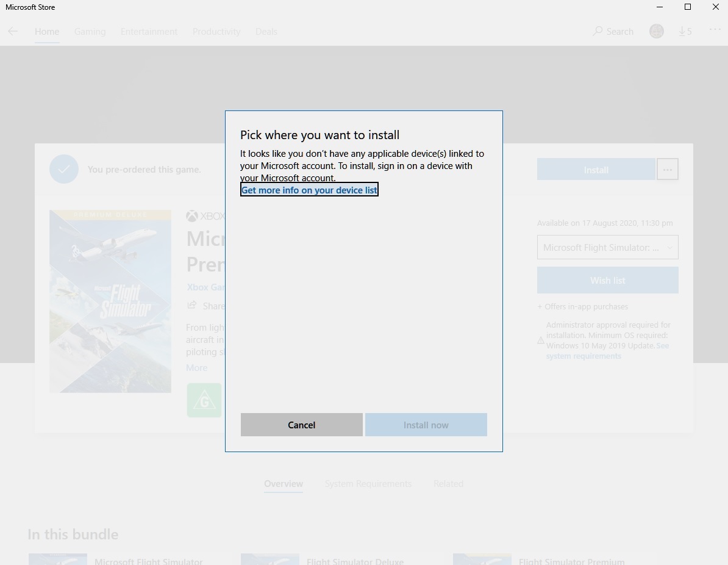Click the warning triangle icon near Administrator approval

pos(540,340)
